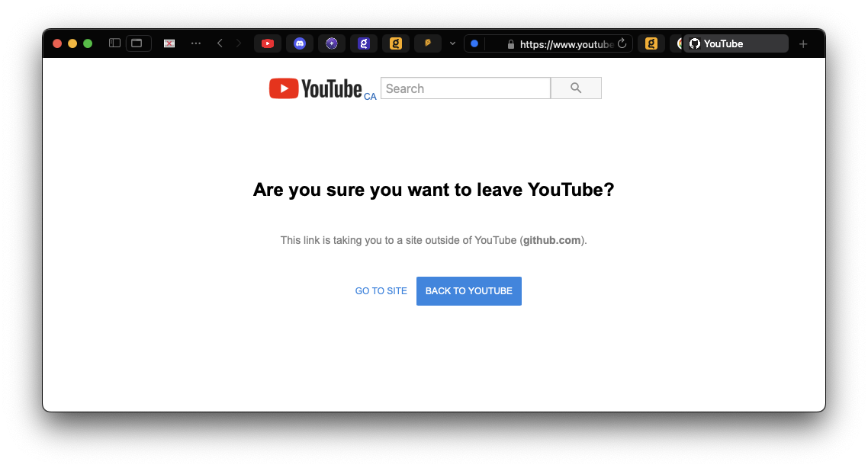868x468 pixels.
Task: Open the yellow g pinned tab
Action: [396, 43]
